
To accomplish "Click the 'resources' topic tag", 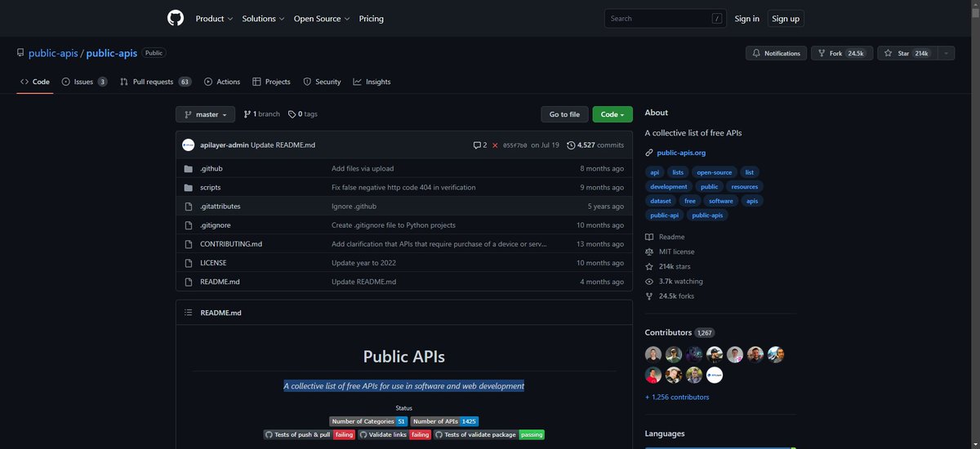I will (x=745, y=186).
